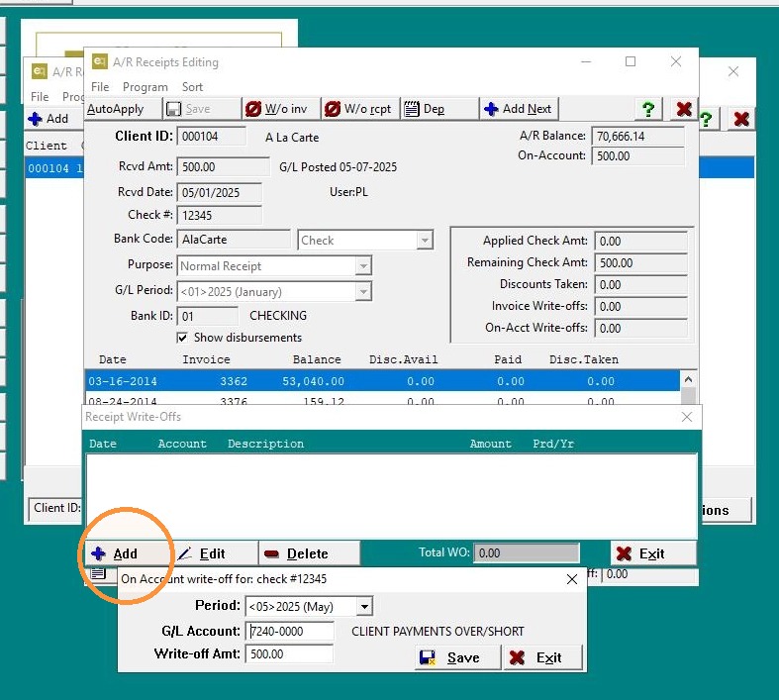Expand the G/L Period dropdown
779x700 pixels.
(x=363, y=292)
